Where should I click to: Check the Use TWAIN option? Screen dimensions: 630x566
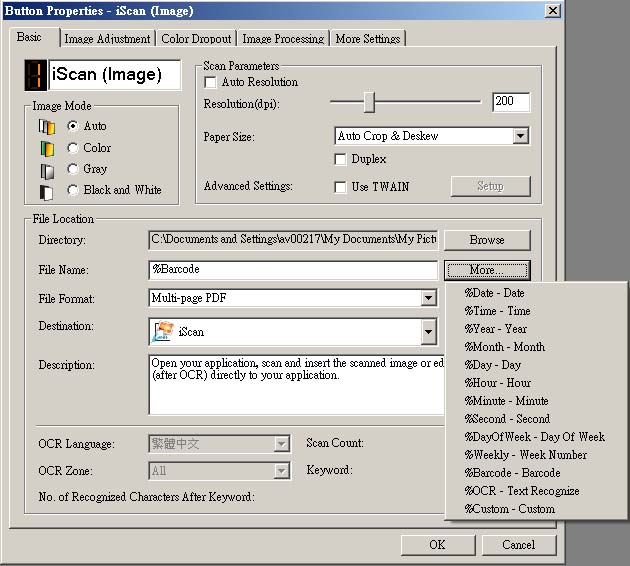(x=341, y=186)
